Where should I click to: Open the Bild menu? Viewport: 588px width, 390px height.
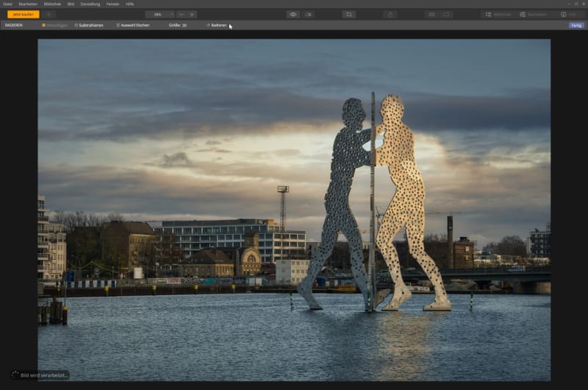71,4
